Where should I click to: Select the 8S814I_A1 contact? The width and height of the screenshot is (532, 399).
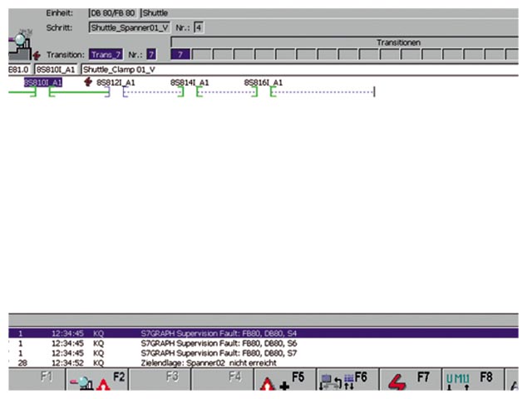pyautogui.click(x=190, y=83)
